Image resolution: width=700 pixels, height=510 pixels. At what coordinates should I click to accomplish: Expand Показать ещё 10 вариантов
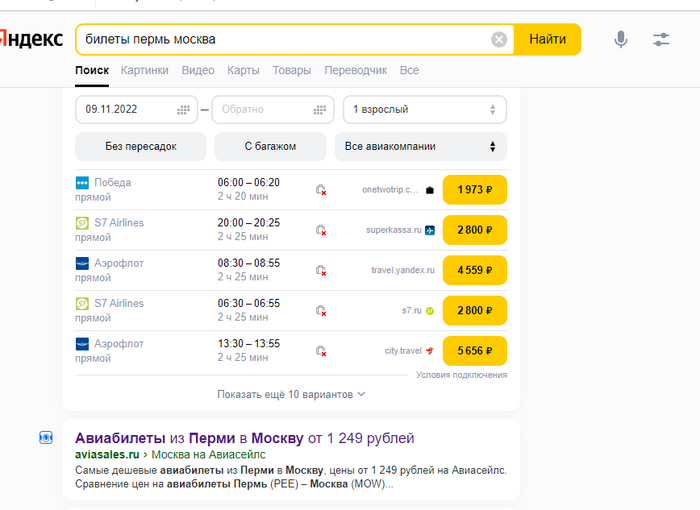(x=291, y=394)
